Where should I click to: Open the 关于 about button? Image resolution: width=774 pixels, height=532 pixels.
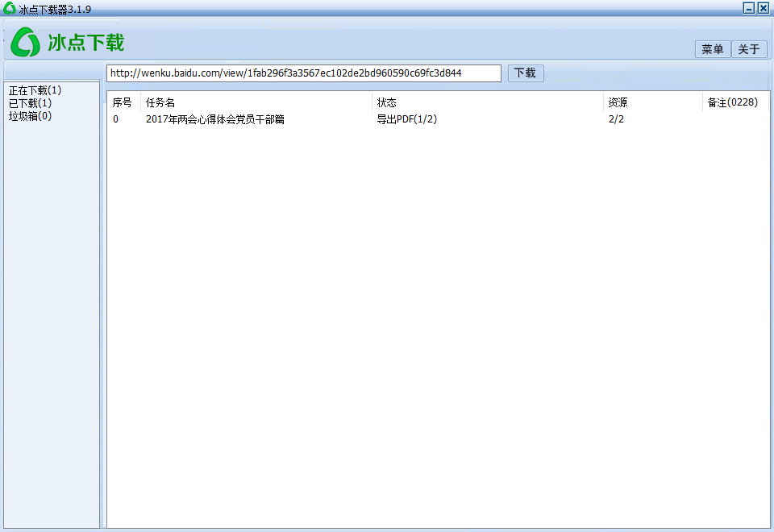pos(749,49)
